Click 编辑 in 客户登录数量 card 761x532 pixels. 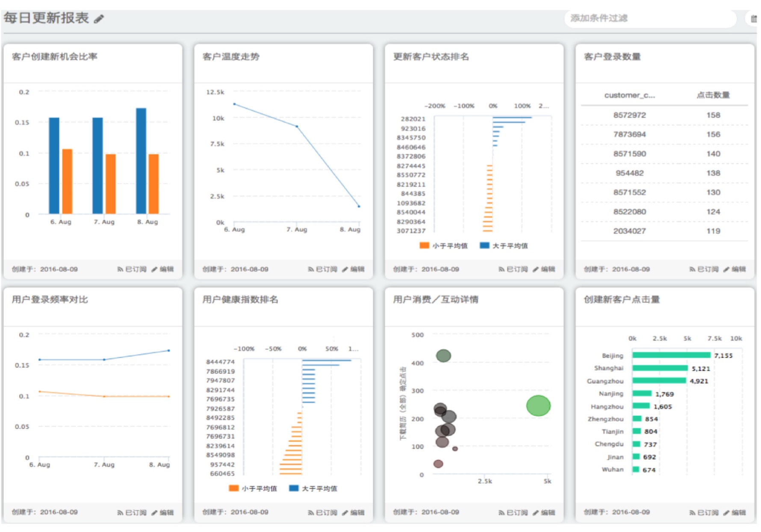734,269
